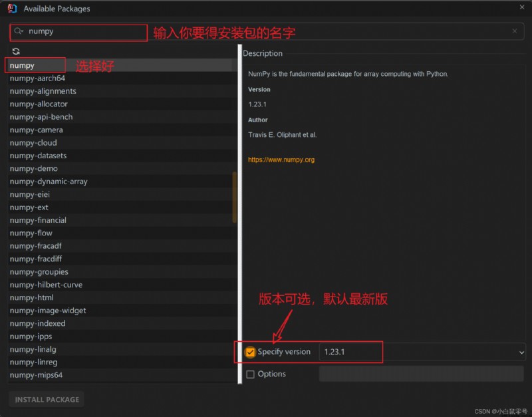Click the reload packages list icon

pos(16,51)
